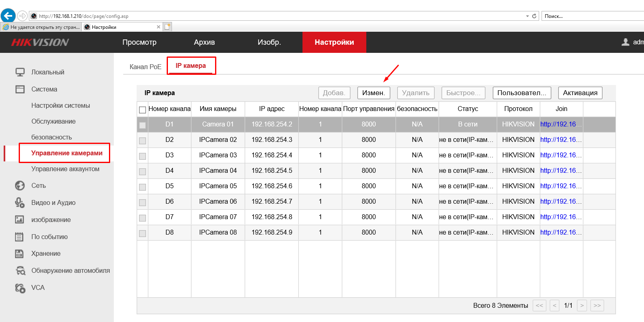Viewport: 644px width, 322px height.
Task: Check the box for channel D2
Action: (142, 141)
